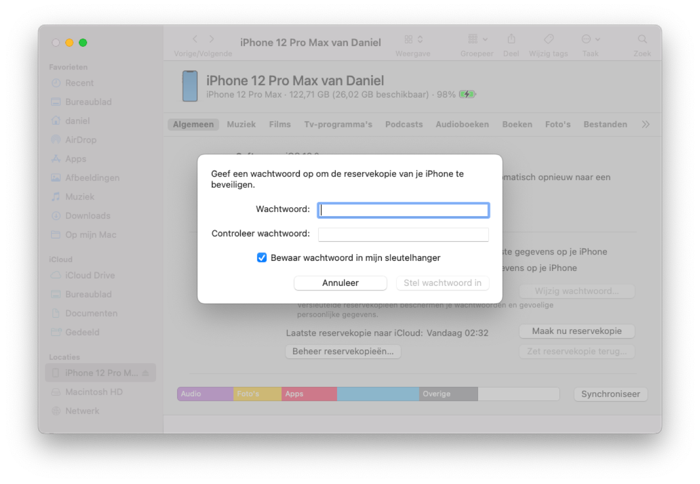Switch to the Films tab

coord(280,125)
